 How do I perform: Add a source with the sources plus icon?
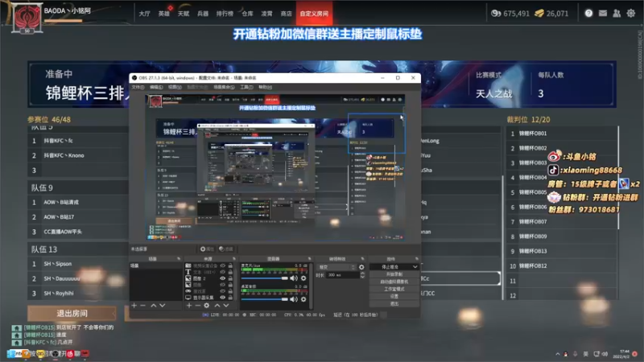click(189, 306)
